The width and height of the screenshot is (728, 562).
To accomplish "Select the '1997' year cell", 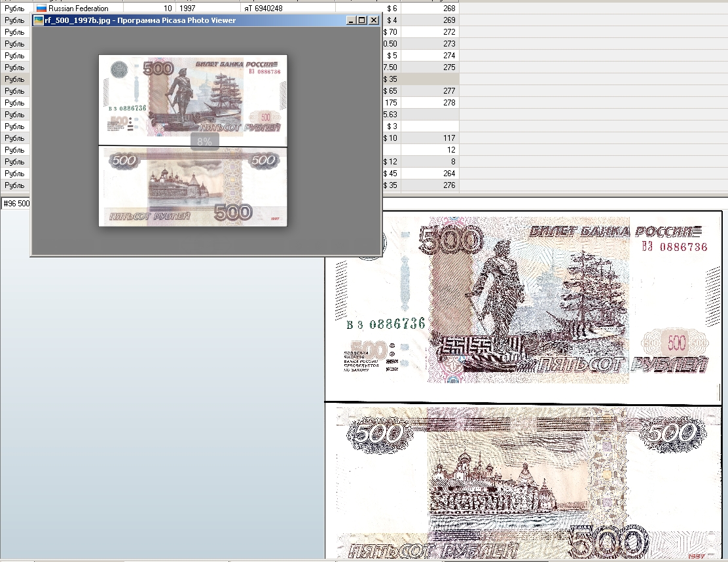I will [x=208, y=9].
